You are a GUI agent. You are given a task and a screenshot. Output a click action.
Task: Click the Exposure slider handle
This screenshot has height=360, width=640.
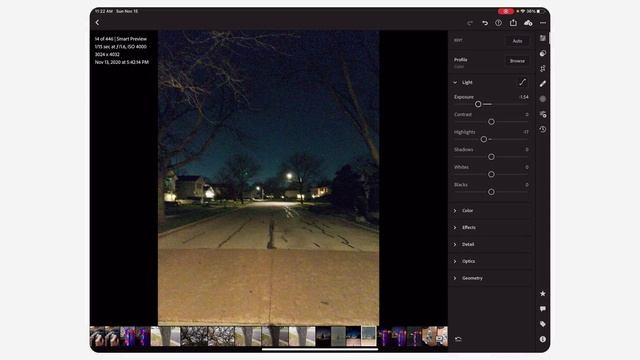[x=478, y=104]
